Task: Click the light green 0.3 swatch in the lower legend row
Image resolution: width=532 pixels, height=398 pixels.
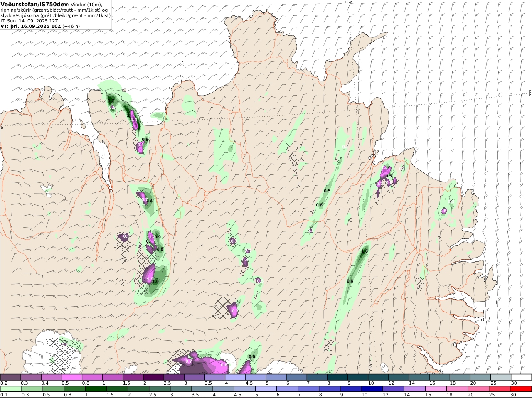Action: click(x=32, y=389)
